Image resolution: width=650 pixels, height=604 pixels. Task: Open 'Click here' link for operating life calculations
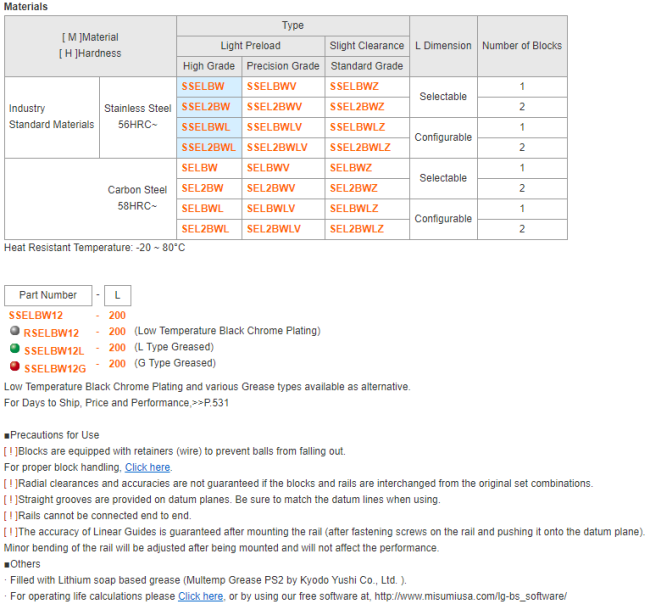coord(200,596)
